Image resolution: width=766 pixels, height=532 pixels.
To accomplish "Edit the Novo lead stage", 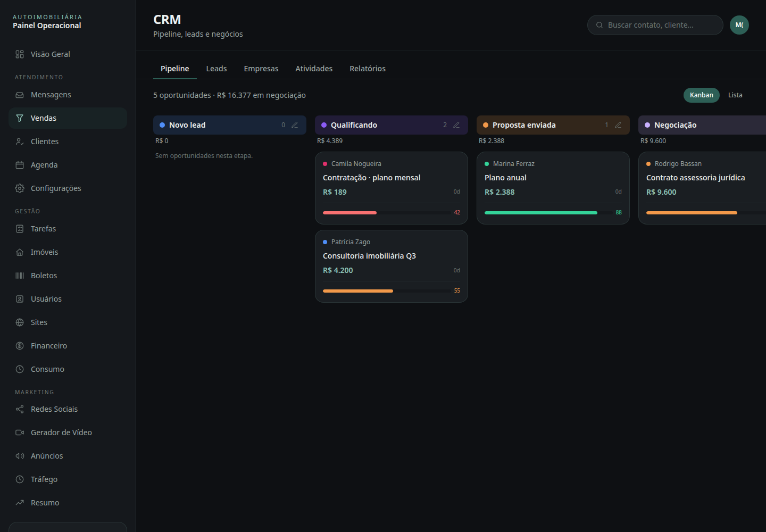I will pyautogui.click(x=295, y=125).
